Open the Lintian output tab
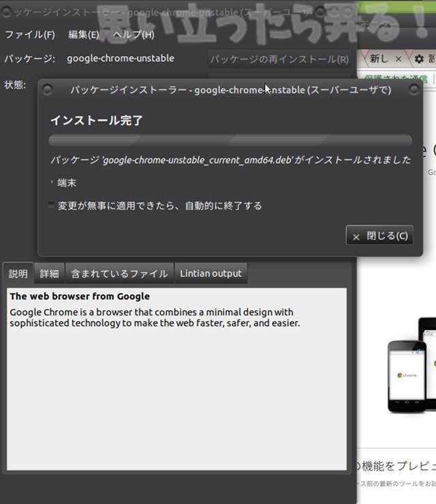Image resolution: width=436 pixels, height=504 pixels. [x=211, y=273]
